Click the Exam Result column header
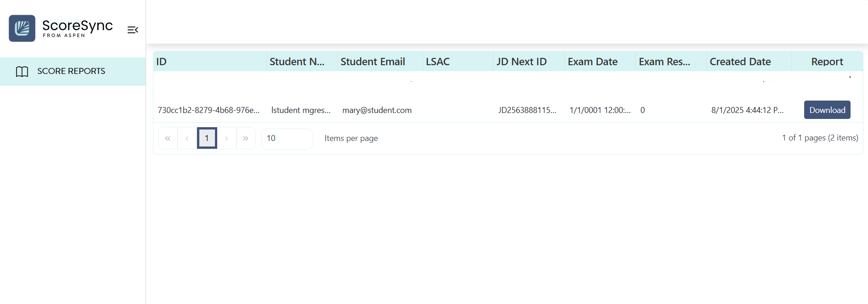 pos(664,62)
